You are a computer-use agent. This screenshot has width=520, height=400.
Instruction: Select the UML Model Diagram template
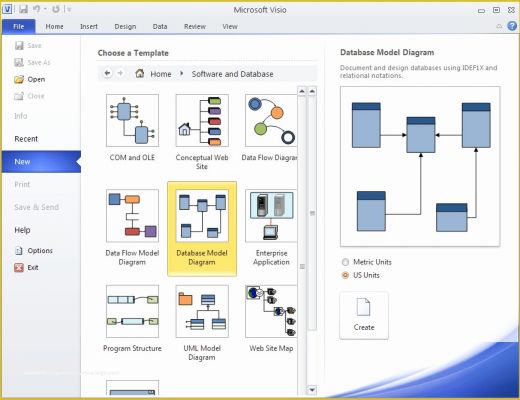coord(202,323)
